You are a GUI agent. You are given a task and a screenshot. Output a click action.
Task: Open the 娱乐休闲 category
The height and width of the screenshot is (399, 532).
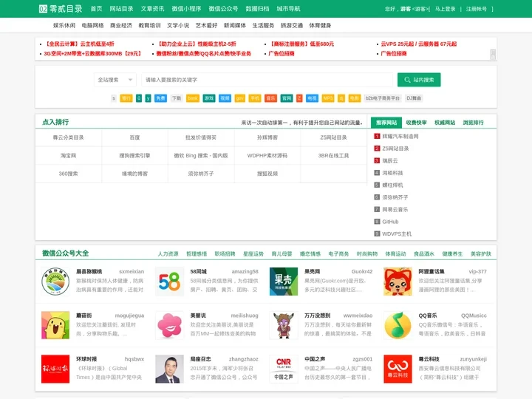tap(64, 25)
